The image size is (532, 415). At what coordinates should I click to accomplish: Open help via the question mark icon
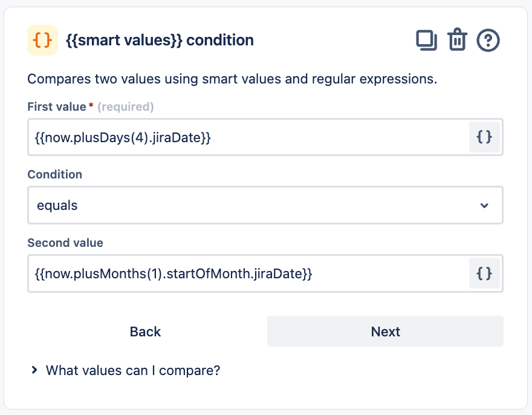point(488,41)
